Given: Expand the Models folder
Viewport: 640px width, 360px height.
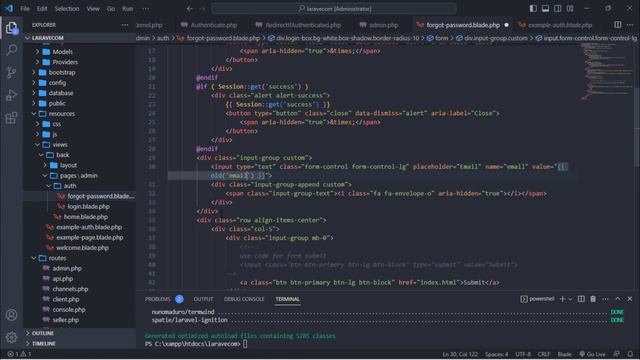Looking at the screenshot, I should (79, 52).
